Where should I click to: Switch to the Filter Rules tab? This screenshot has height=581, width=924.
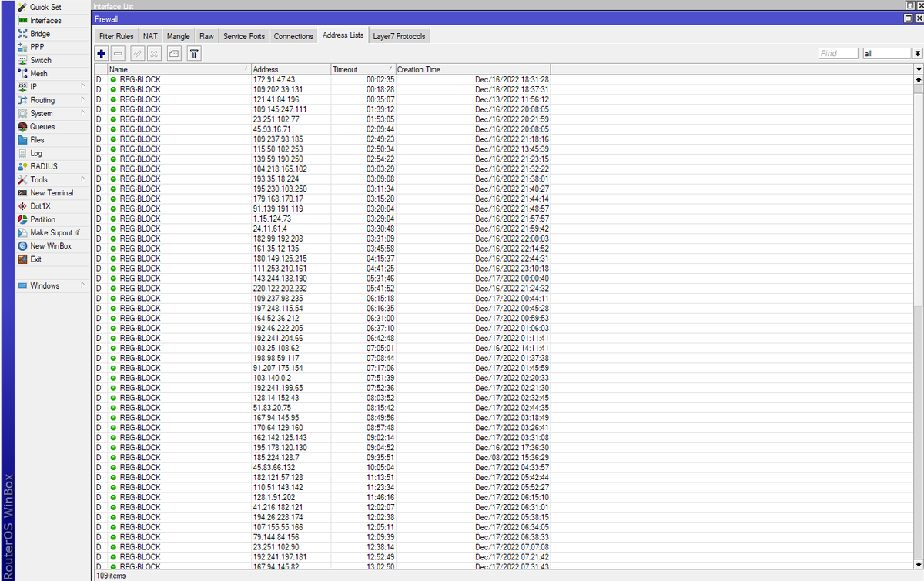[116, 36]
